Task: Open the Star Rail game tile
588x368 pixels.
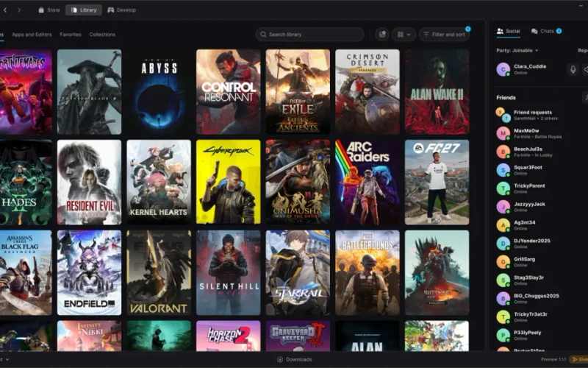Action: pos(298,272)
